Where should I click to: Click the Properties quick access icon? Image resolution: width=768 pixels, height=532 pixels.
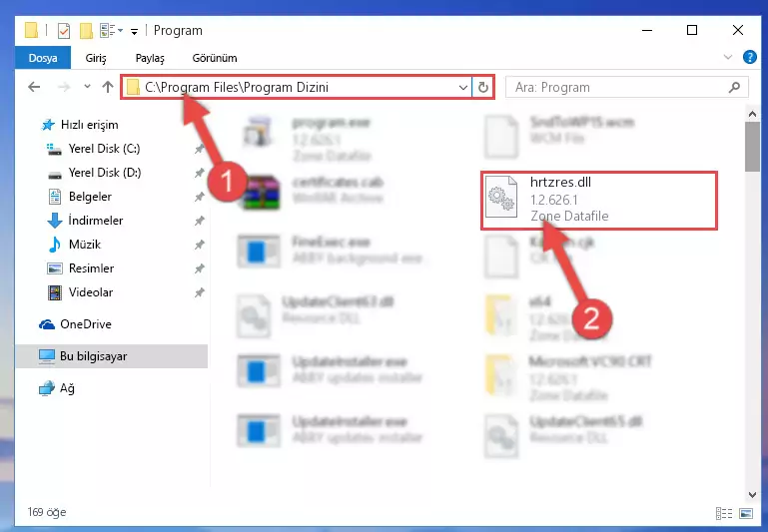64,31
